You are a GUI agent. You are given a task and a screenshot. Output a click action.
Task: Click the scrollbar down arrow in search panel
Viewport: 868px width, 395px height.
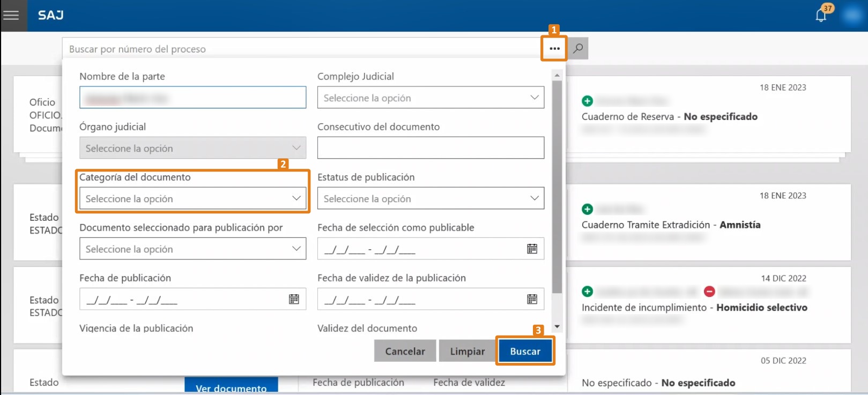(557, 326)
